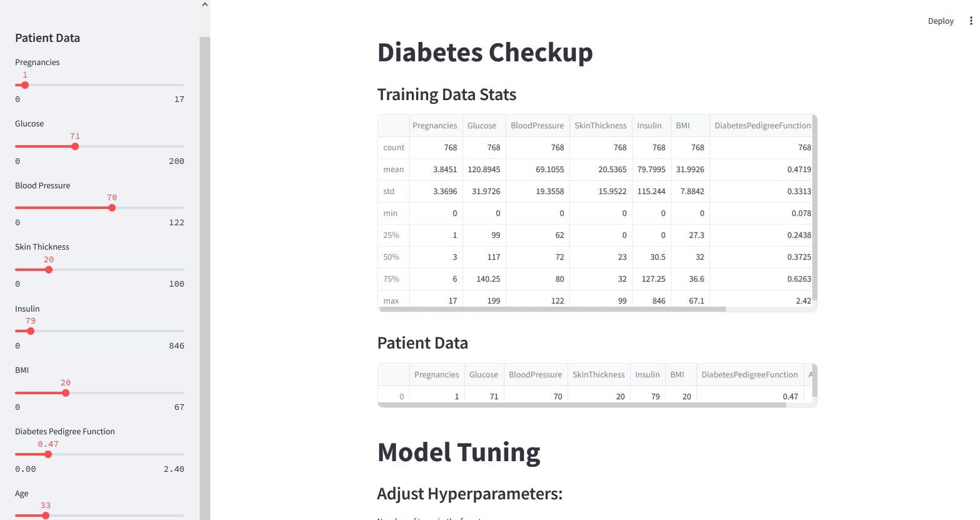Image resolution: width=980 pixels, height=520 pixels.
Task: Click the sidebar vertical scrollbar
Action: tap(205, 278)
